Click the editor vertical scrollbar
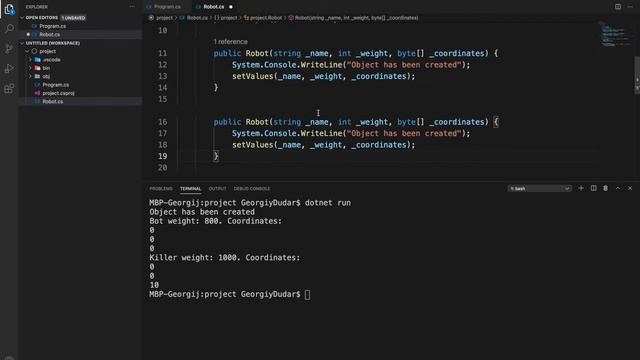640x360 pixels. pyautogui.click(x=637, y=76)
